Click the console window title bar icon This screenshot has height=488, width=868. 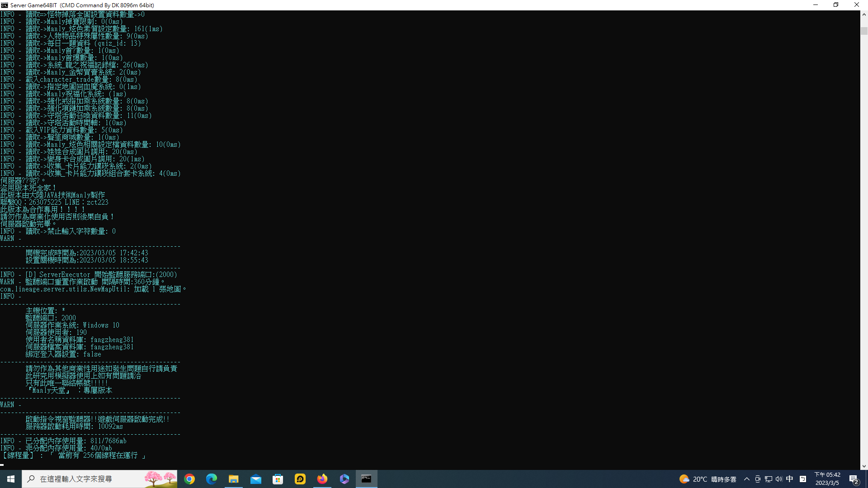[5, 5]
